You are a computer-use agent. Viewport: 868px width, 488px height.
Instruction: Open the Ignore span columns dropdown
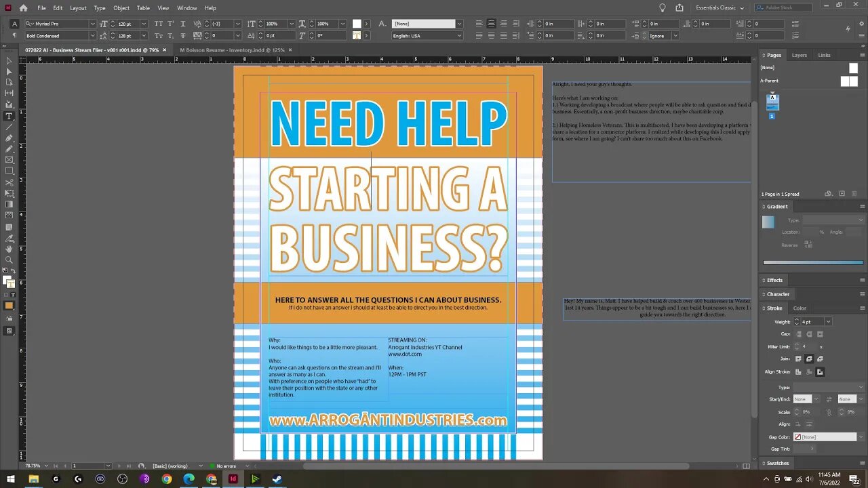[677, 35]
